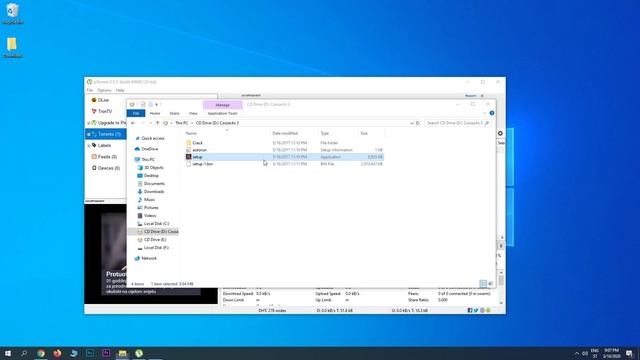Open the Music folder in the sidebar
The width and height of the screenshot is (640, 360).
click(149, 200)
